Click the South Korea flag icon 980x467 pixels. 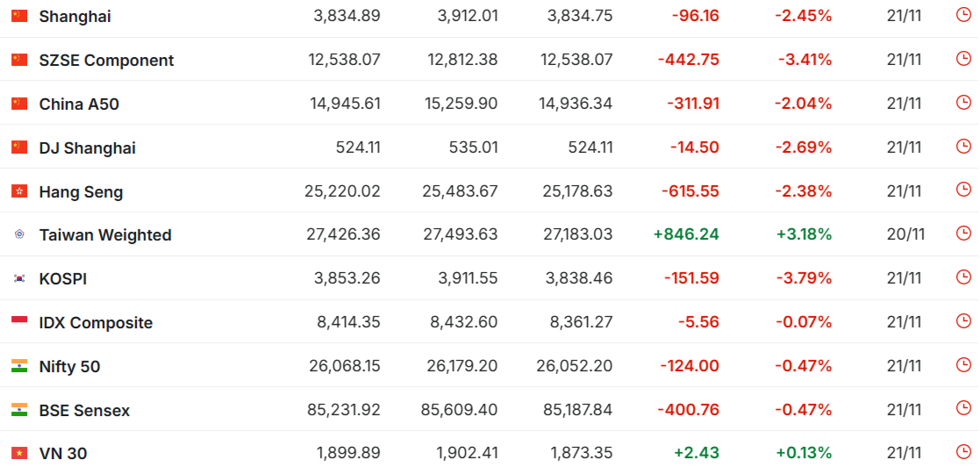pos(19,279)
